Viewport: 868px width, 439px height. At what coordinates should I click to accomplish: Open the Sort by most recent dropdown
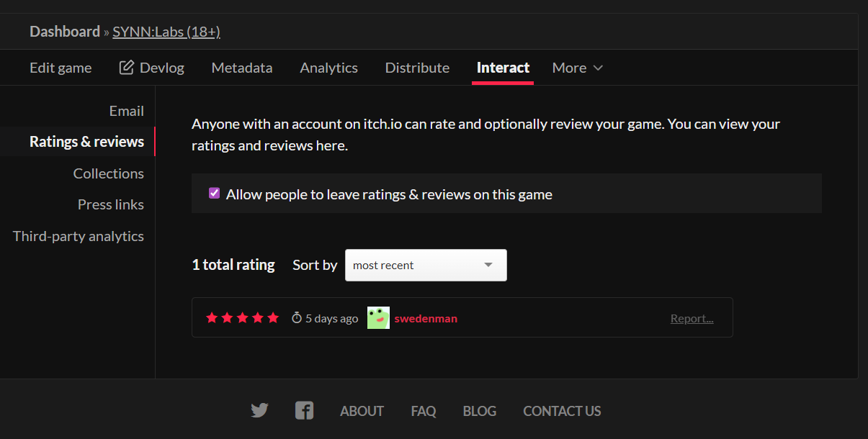coord(426,265)
